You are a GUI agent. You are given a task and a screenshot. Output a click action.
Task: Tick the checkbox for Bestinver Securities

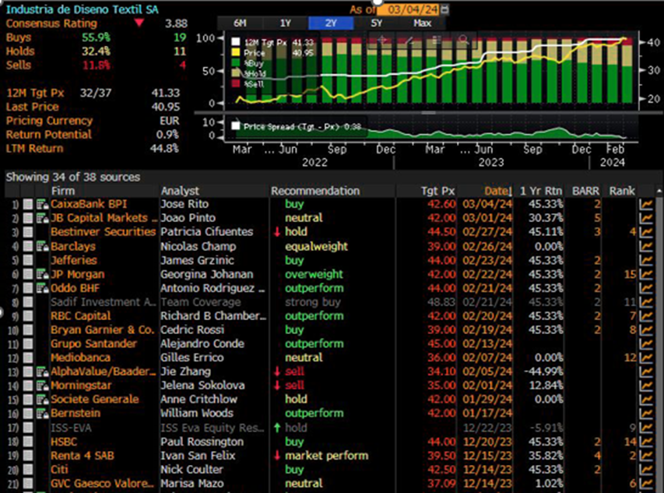[28, 232]
